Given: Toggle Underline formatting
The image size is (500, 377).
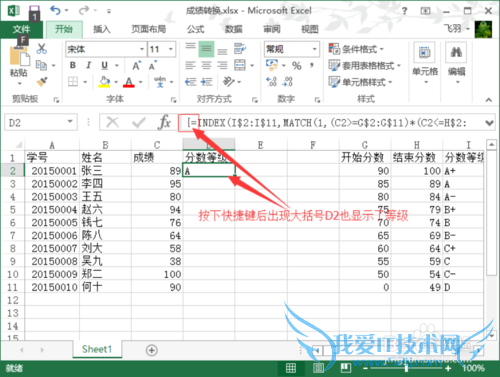Looking at the screenshot, I should click(x=104, y=65).
